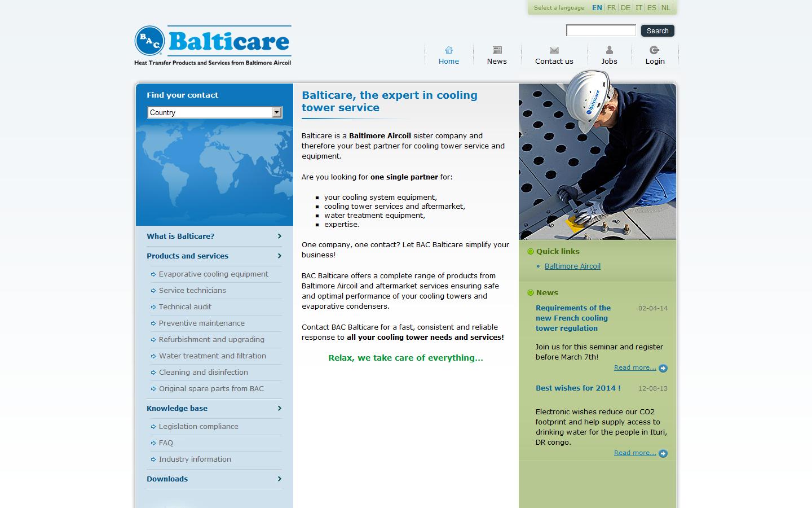This screenshot has width=812, height=508.
Task: Switch language to FR
Action: 611,8
